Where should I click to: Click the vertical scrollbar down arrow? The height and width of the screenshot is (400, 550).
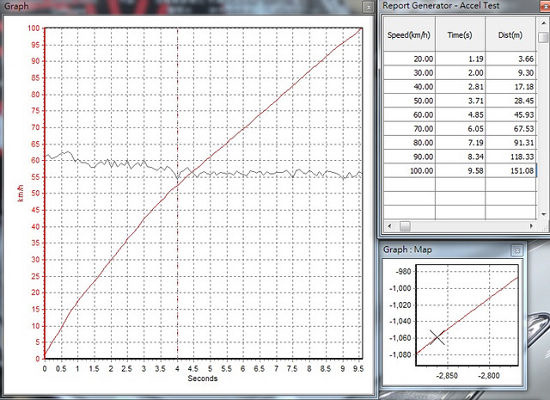pos(543,214)
